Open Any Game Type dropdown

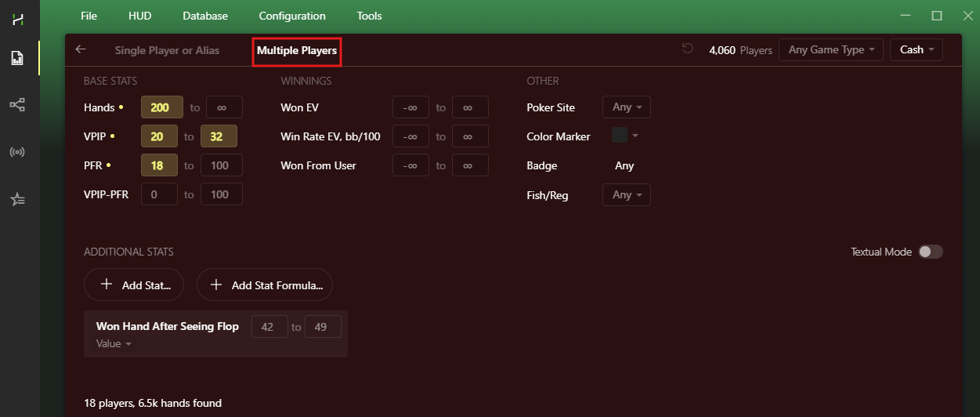[831, 49]
